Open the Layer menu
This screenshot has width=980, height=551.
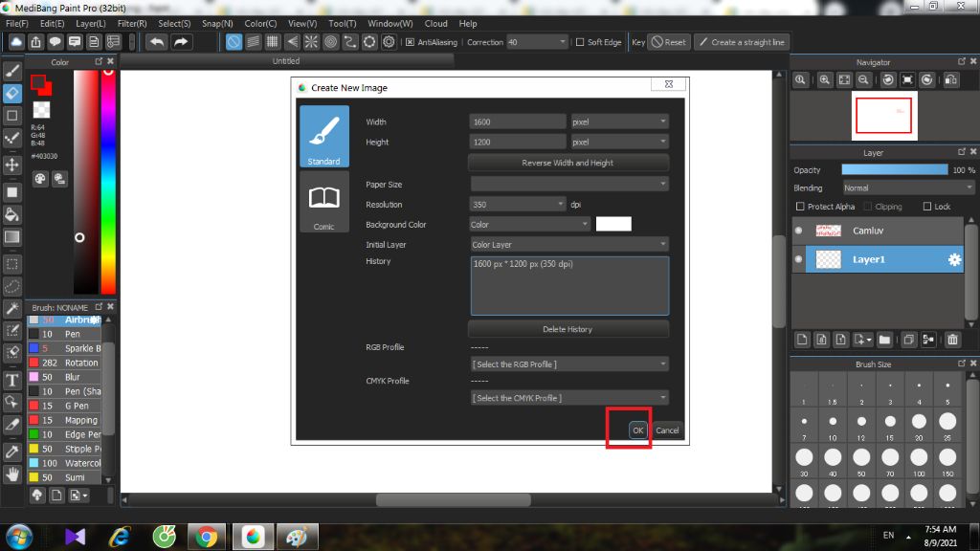[x=91, y=23]
